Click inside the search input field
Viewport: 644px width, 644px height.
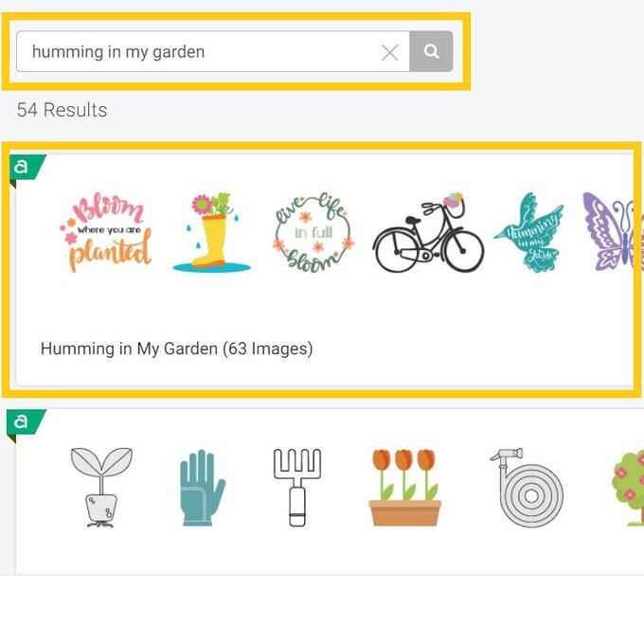tap(199, 52)
